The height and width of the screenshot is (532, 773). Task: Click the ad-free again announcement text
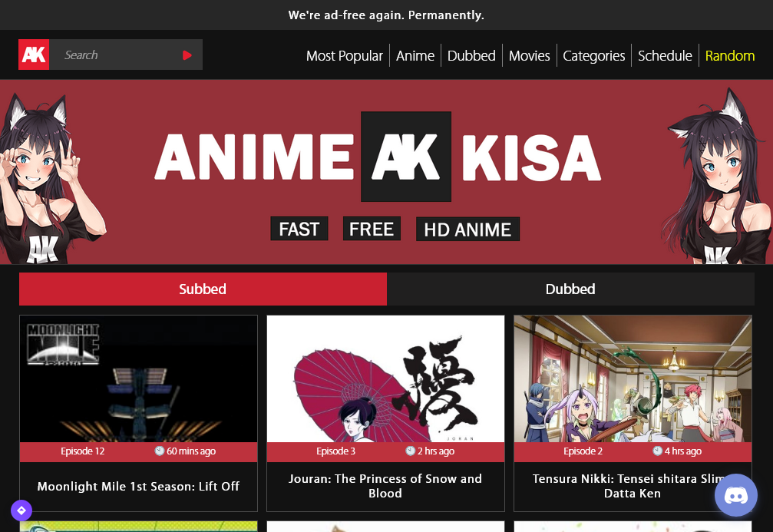coord(387,15)
